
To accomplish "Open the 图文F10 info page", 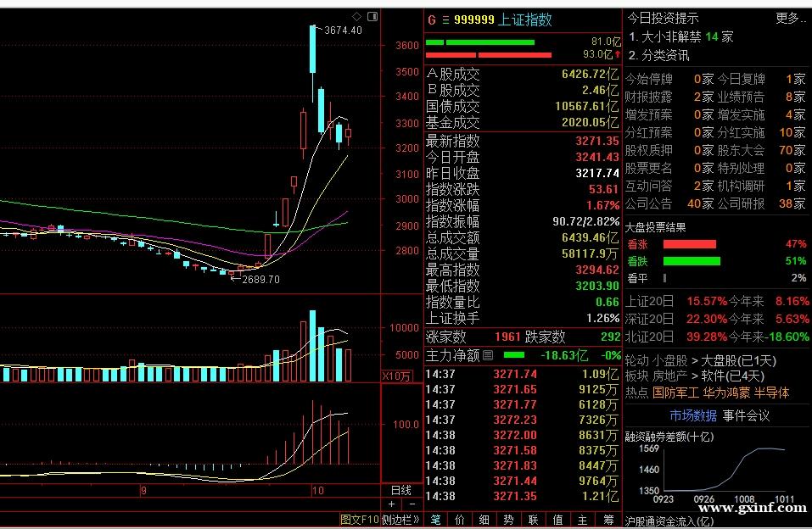I will (359, 520).
